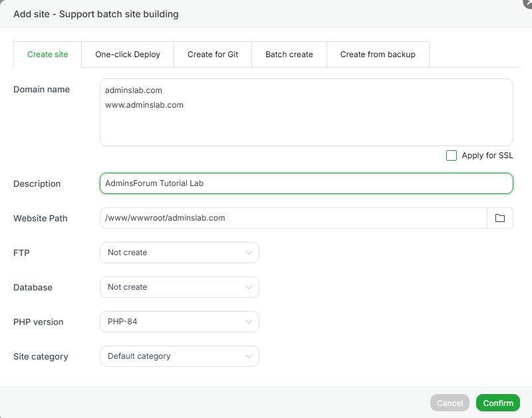The height and width of the screenshot is (418, 532).
Task: Open the FTP dropdown
Action: (180, 253)
